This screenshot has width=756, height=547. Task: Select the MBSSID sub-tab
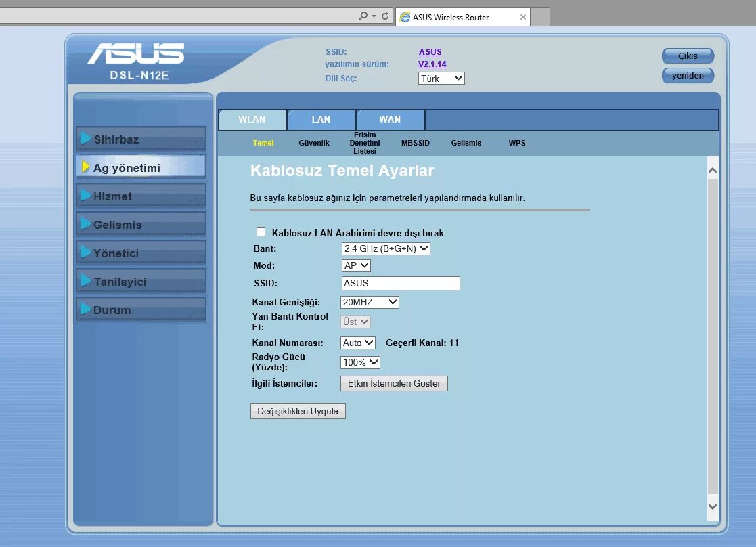point(415,143)
